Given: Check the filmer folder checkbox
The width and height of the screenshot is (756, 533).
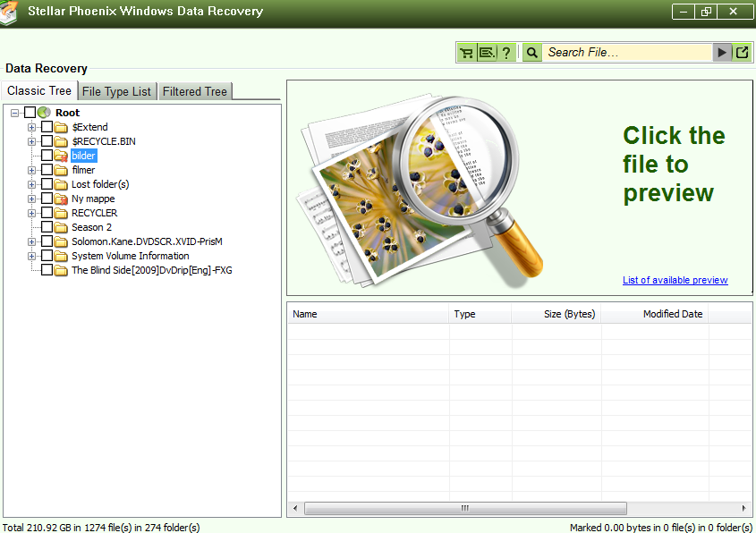Looking at the screenshot, I should pyautogui.click(x=47, y=170).
